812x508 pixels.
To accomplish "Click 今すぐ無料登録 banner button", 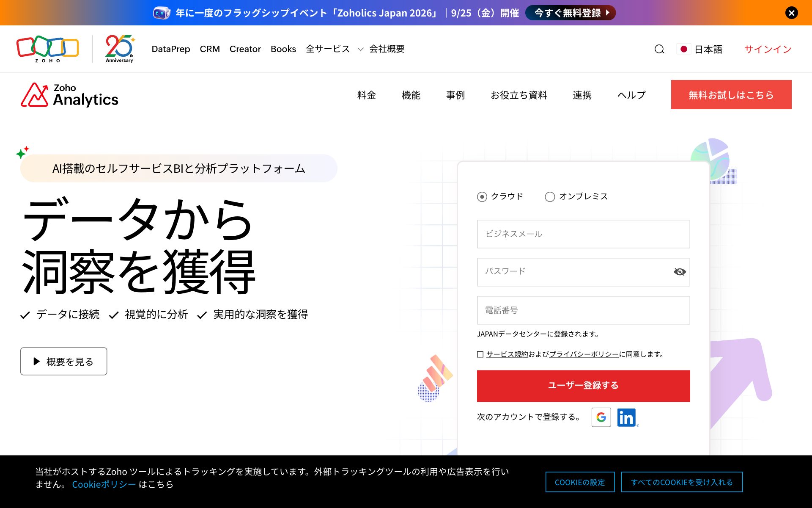I will tap(571, 13).
